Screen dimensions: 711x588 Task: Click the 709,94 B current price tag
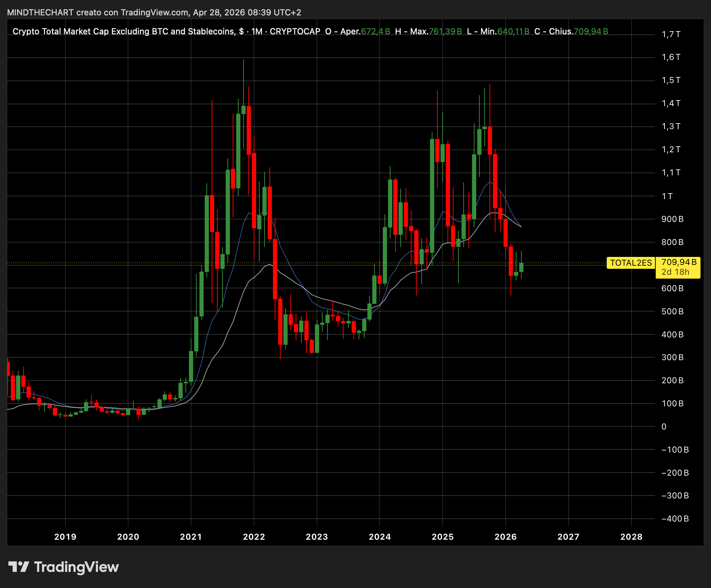(678, 262)
